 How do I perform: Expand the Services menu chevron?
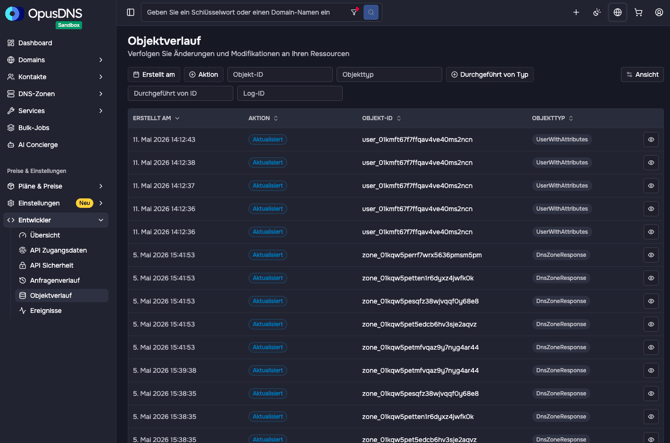coord(101,111)
